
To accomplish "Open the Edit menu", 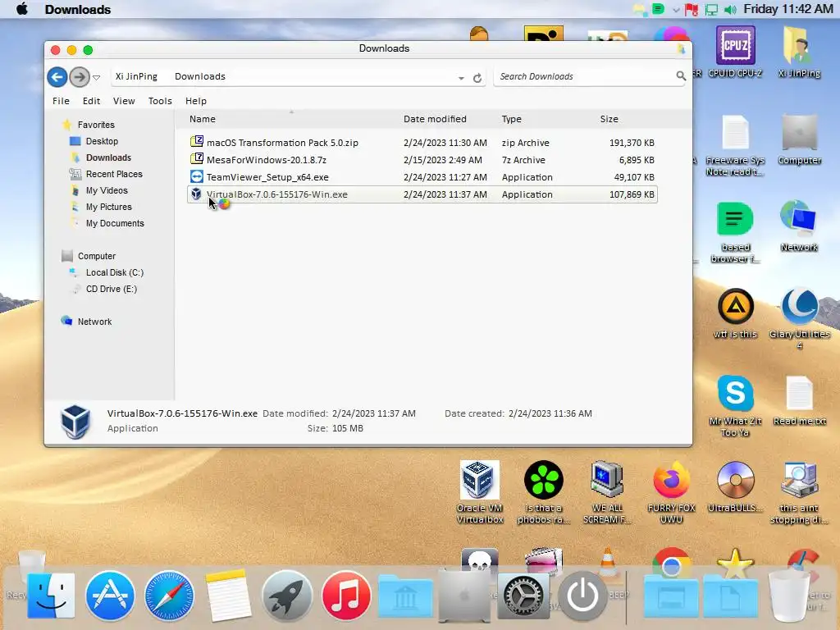I will 91,101.
